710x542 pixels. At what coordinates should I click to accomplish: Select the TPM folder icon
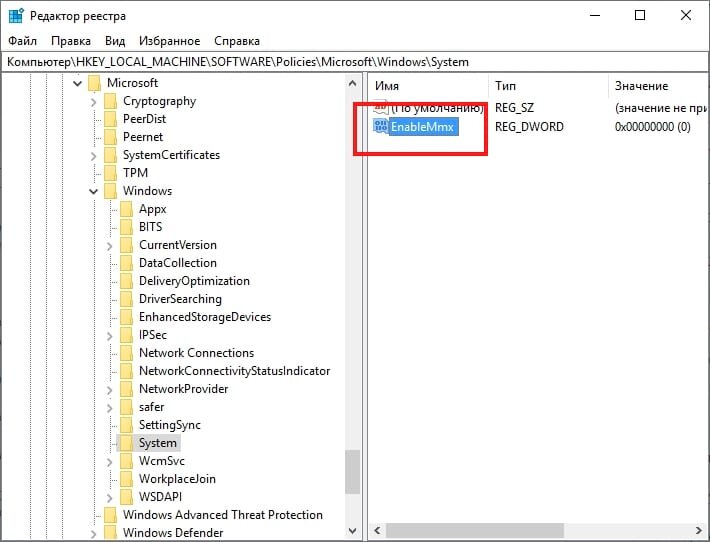110,173
